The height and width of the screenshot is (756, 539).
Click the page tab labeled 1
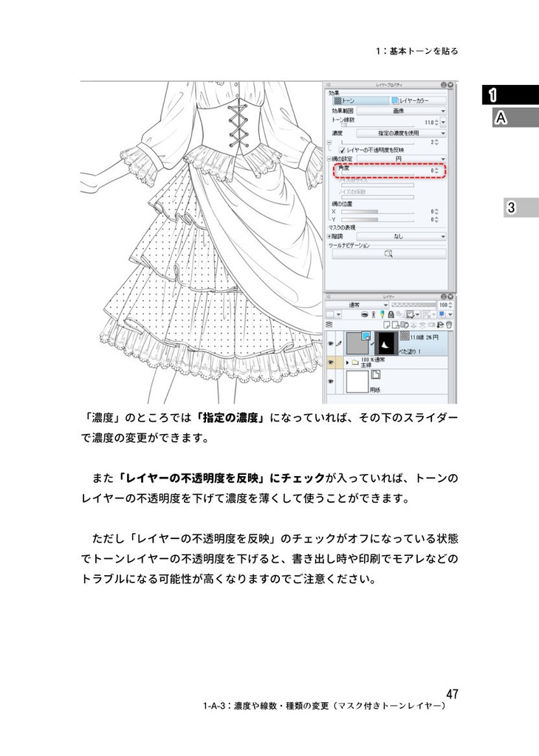click(x=510, y=95)
